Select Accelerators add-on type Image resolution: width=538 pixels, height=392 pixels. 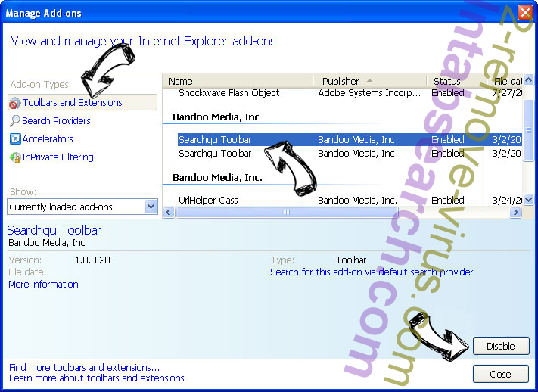[x=48, y=139]
